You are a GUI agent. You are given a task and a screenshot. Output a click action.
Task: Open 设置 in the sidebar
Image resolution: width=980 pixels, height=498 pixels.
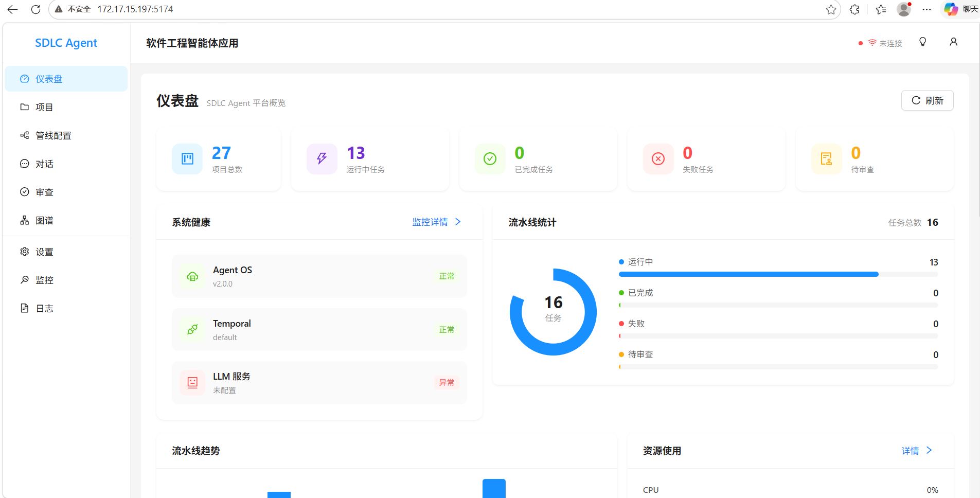[x=66, y=252]
